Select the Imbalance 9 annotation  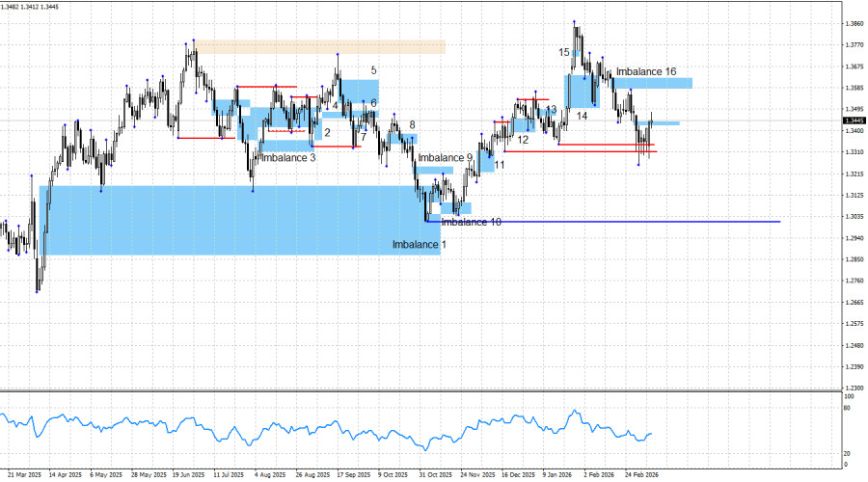pos(445,157)
